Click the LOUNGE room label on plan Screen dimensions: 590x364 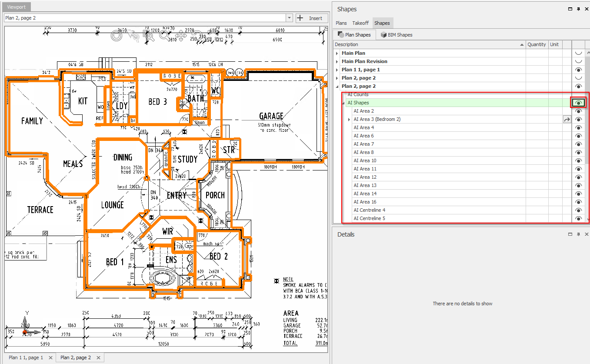112,205
